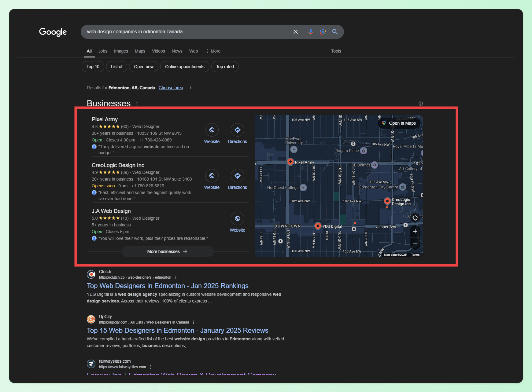The image size is (532, 392).
Task: Switch to the Web tab
Action: 194,51
